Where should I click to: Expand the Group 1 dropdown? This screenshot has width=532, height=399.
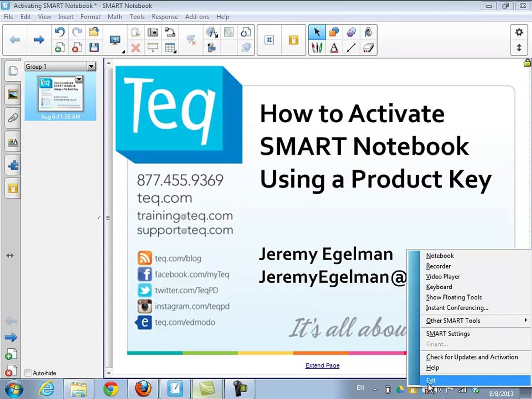91,66
